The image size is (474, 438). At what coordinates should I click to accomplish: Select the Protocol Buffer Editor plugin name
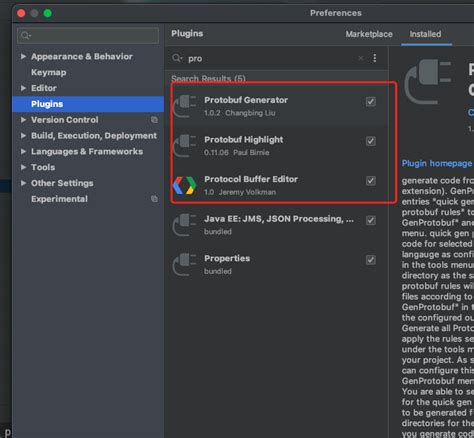pos(251,179)
